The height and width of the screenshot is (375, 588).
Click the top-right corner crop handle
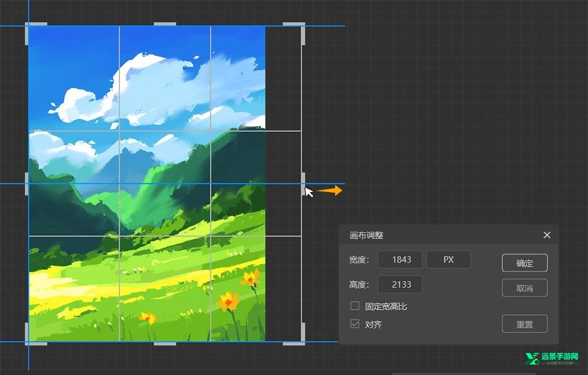pyautogui.click(x=302, y=25)
